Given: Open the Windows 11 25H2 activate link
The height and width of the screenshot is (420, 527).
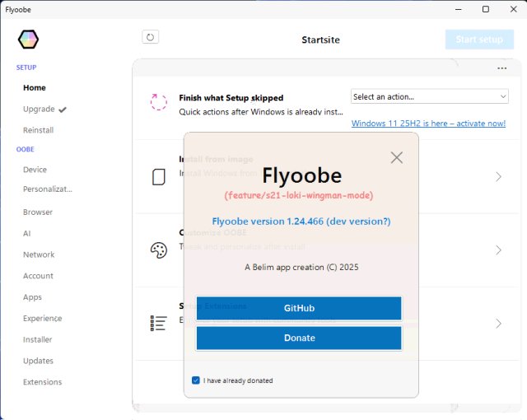Looking at the screenshot, I should point(428,124).
